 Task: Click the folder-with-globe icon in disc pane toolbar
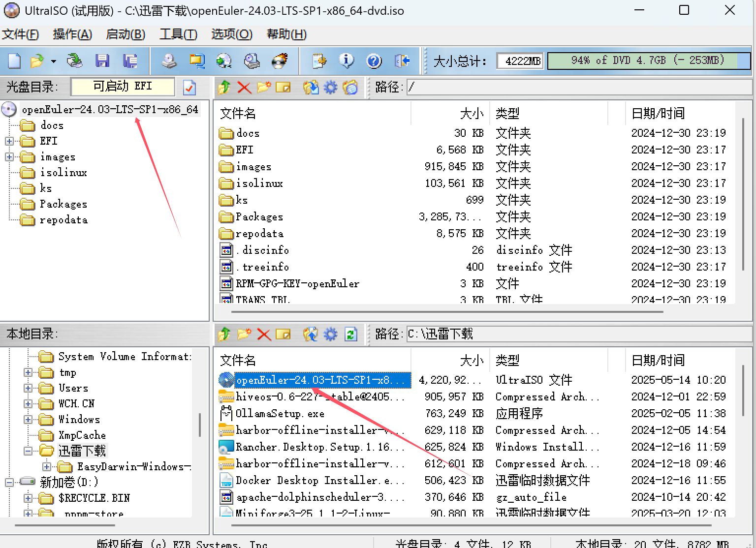click(350, 88)
